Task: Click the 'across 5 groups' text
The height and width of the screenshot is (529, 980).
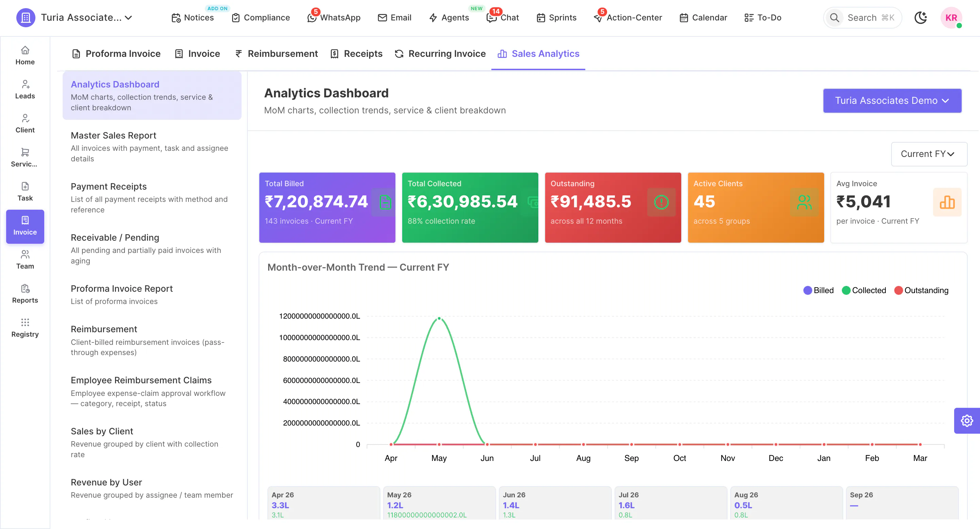Action: (x=722, y=221)
